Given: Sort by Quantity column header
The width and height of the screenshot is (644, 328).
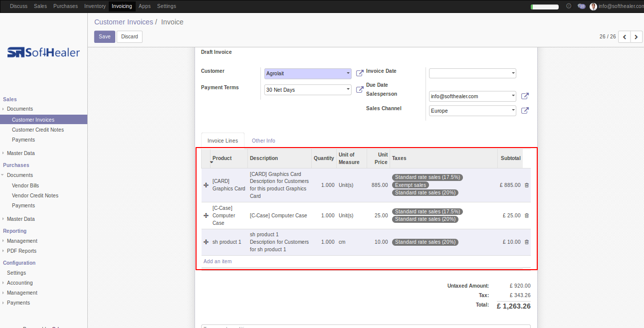Looking at the screenshot, I should pyautogui.click(x=324, y=158).
